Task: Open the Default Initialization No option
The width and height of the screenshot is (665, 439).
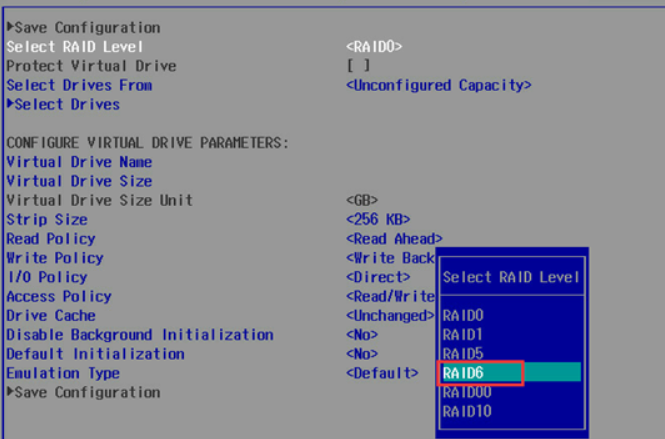Action: pos(361,354)
